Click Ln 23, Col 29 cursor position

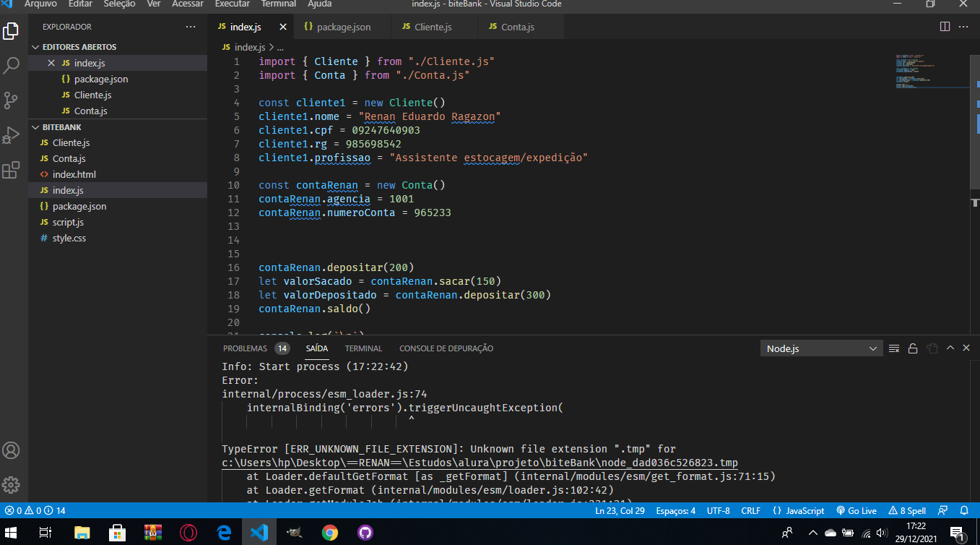[620, 510]
